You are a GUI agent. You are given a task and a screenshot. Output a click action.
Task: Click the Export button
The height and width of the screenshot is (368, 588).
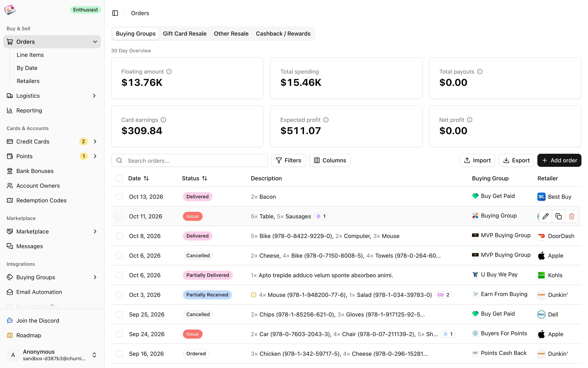(516, 160)
